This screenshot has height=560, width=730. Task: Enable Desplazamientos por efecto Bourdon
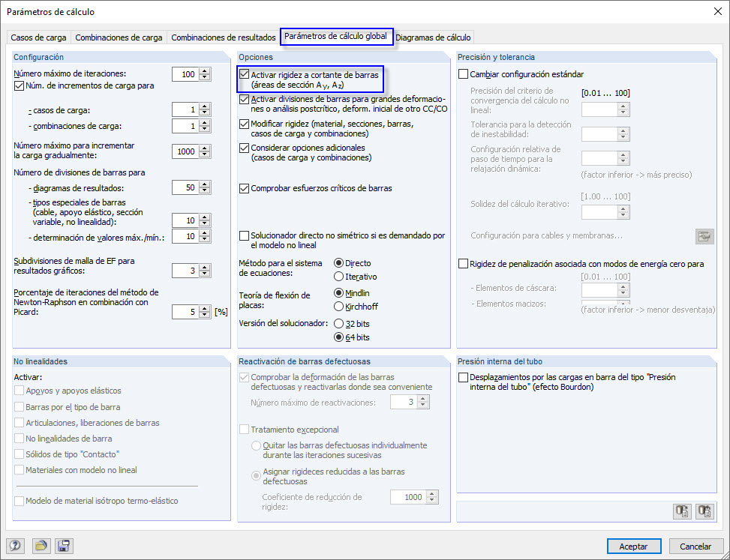(x=463, y=378)
